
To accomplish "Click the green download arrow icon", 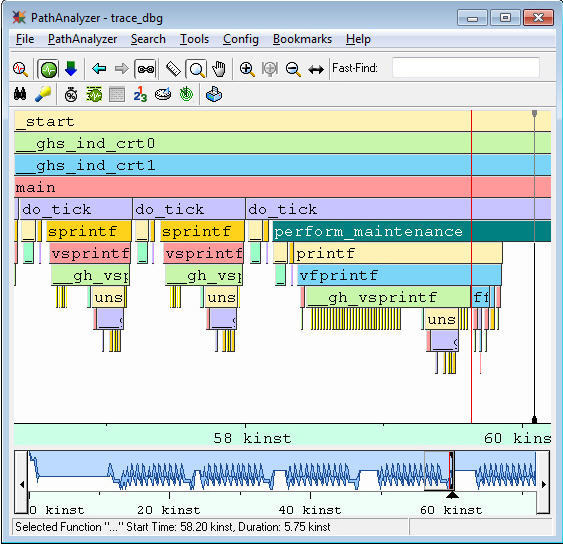I will [71, 68].
